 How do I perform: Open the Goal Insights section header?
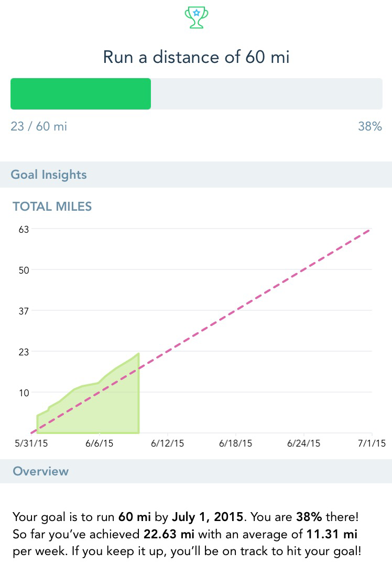[49, 175]
